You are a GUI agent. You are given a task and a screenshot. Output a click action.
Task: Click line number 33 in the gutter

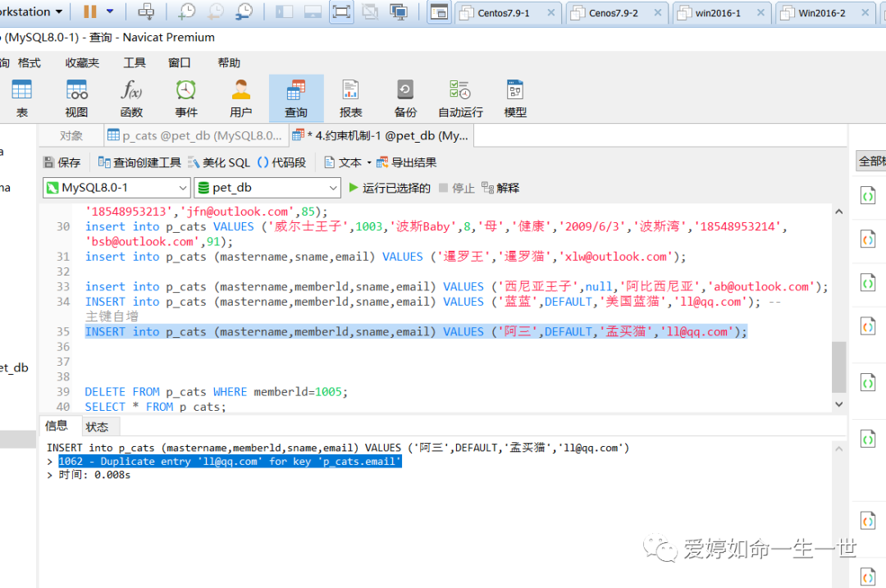(x=62, y=286)
